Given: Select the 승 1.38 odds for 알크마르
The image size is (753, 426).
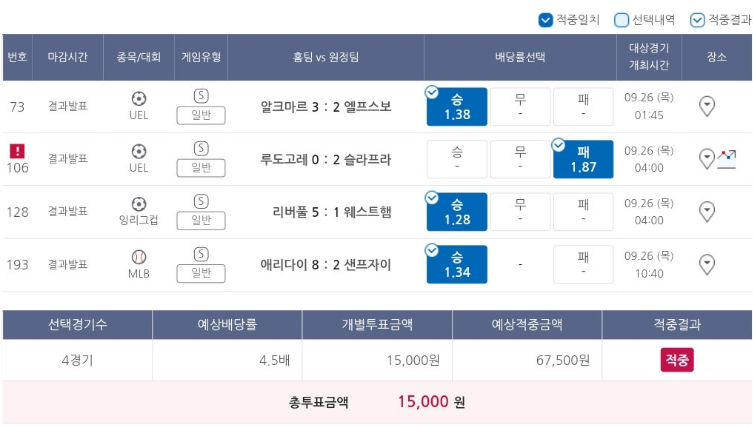Looking at the screenshot, I should [x=457, y=107].
